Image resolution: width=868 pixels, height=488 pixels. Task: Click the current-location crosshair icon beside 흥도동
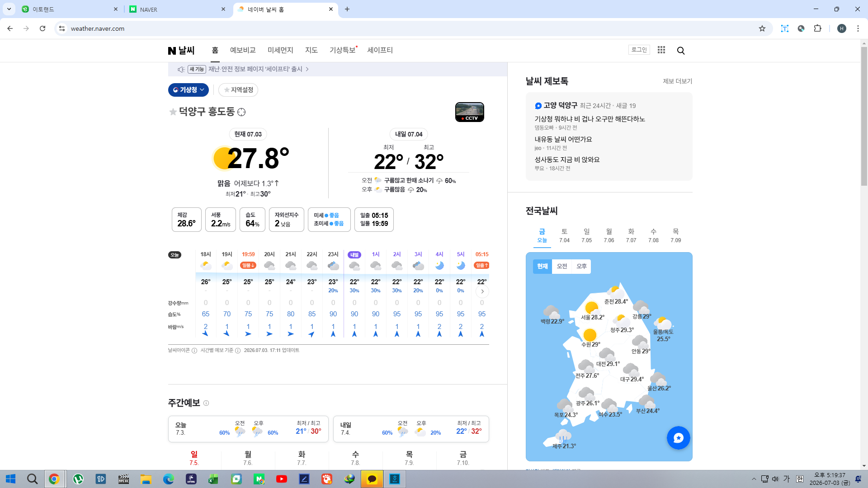241,112
